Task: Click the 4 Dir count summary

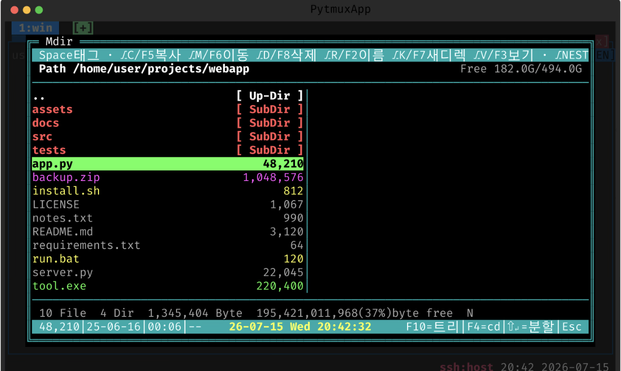Action: (x=117, y=313)
